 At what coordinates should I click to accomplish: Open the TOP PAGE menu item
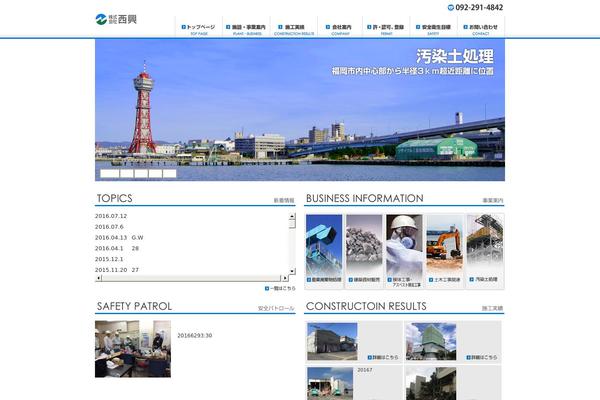pyautogui.click(x=199, y=30)
